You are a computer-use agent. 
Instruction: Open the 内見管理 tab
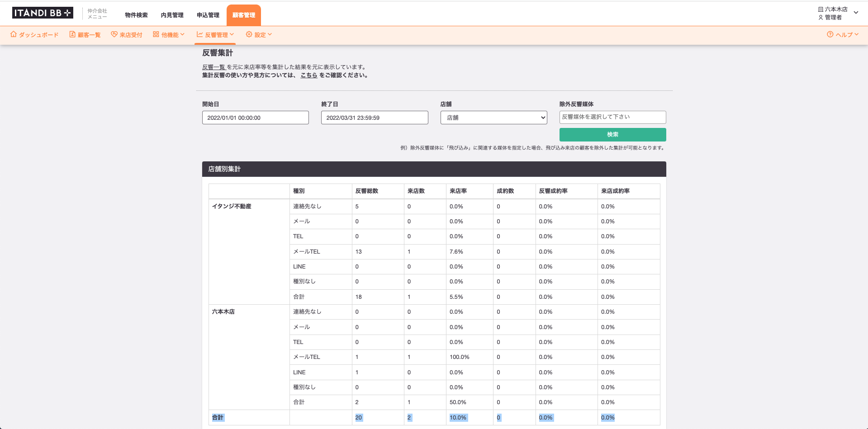click(172, 15)
